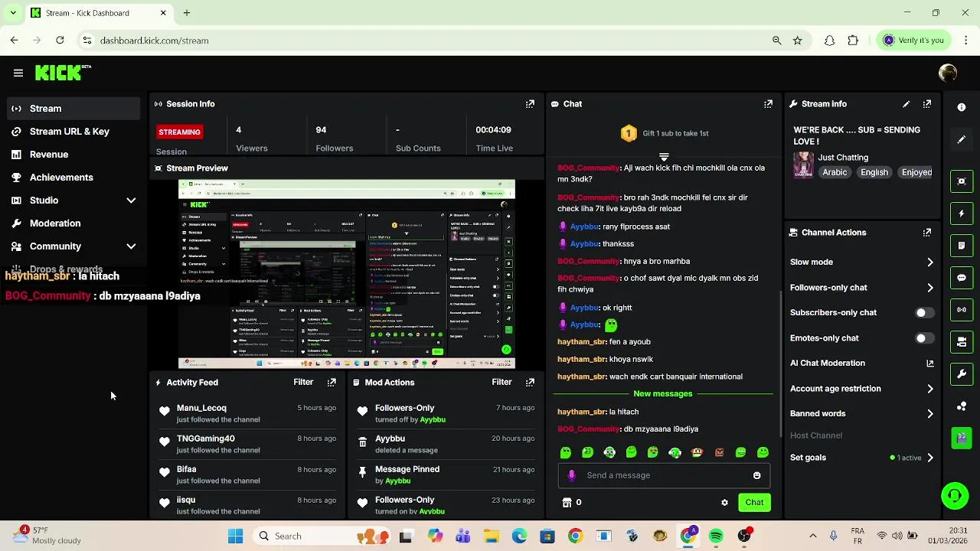This screenshot has height=551, width=980.
Task: Open Mod Actions Filter
Action: (501, 383)
